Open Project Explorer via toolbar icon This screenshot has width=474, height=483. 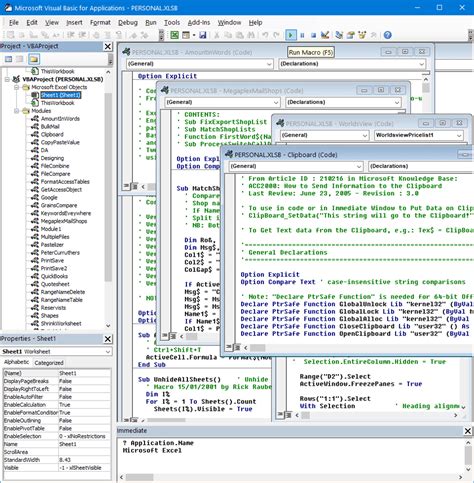[x=339, y=35]
